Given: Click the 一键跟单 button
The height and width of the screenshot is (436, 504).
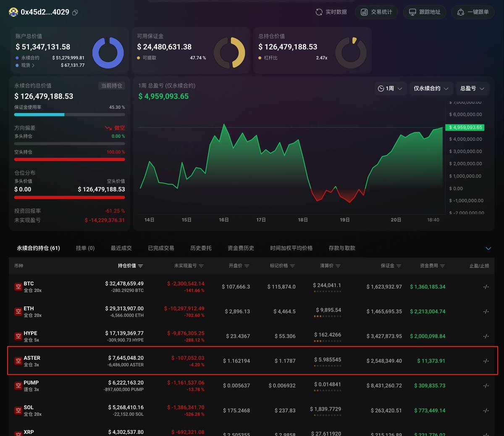Looking at the screenshot, I should pyautogui.click(x=473, y=12).
